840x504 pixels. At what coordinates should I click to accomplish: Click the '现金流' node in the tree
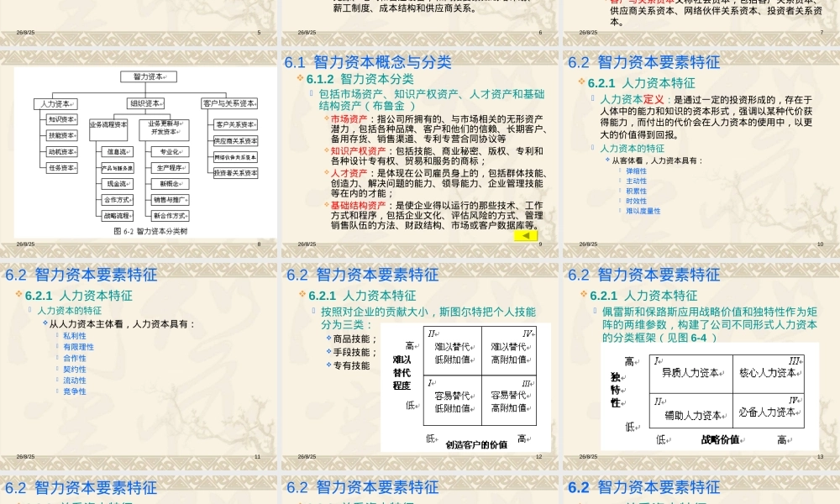click(118, 184)
